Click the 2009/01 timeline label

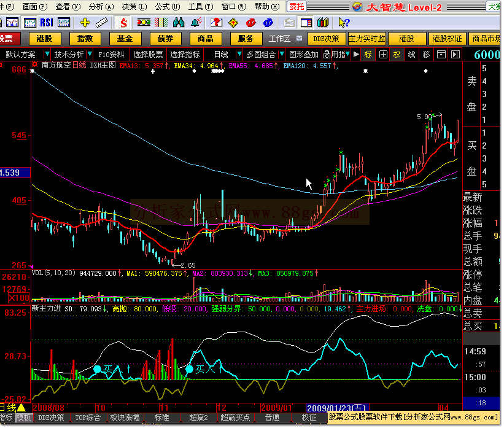[276, 408]
